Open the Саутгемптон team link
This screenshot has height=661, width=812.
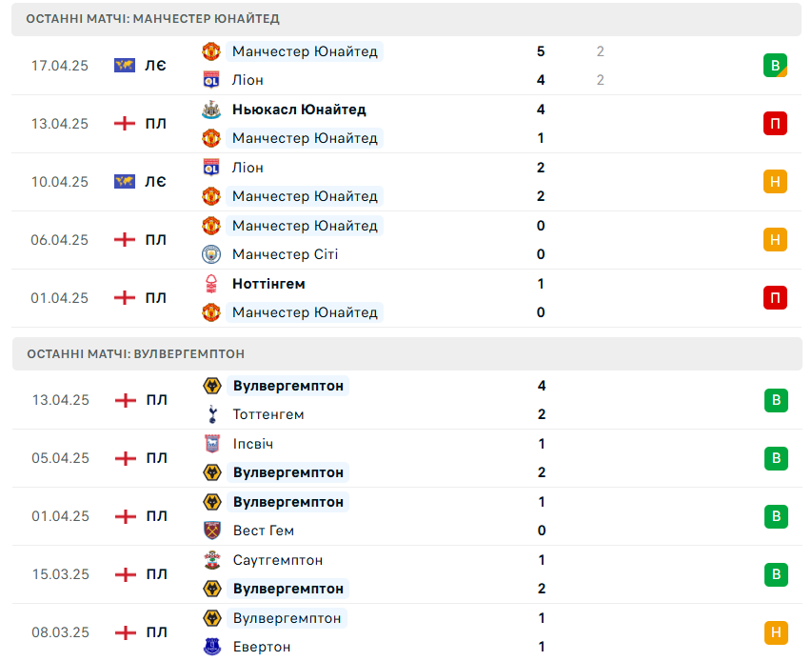278,560
